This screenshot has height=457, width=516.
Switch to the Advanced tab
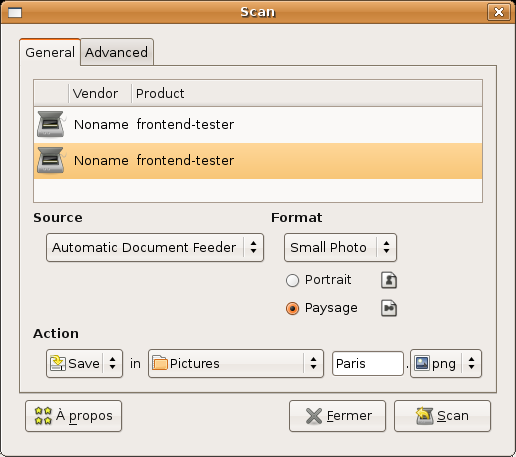point(116,52)
